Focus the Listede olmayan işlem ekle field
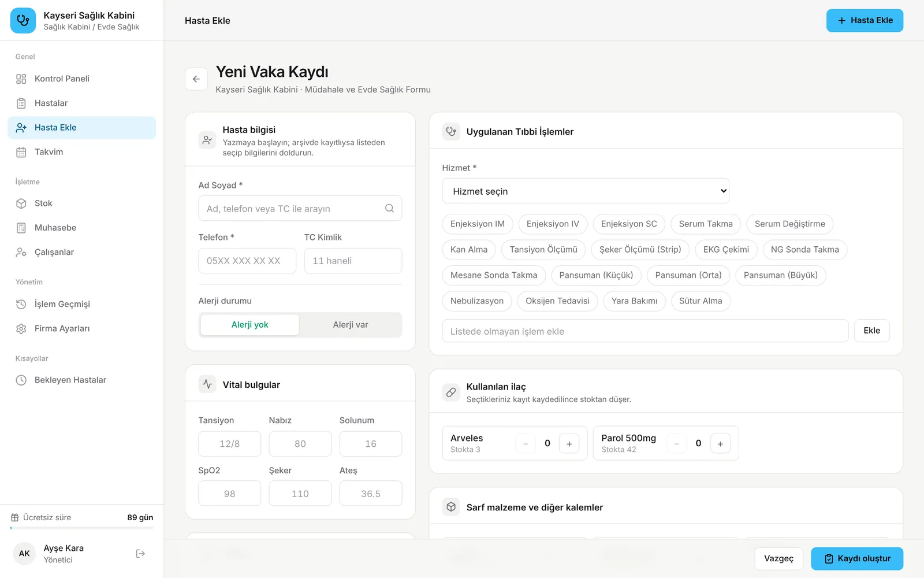 point(645,331)
